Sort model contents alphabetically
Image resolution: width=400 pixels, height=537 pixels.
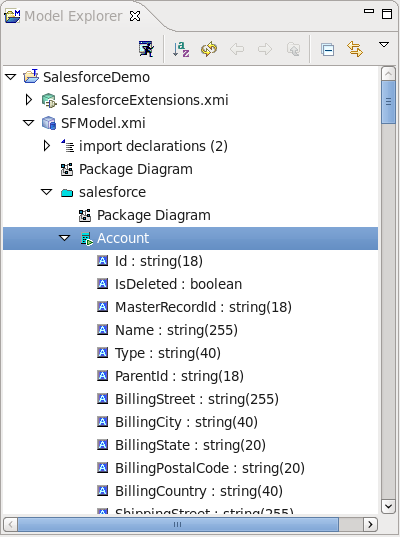(181, 49)
